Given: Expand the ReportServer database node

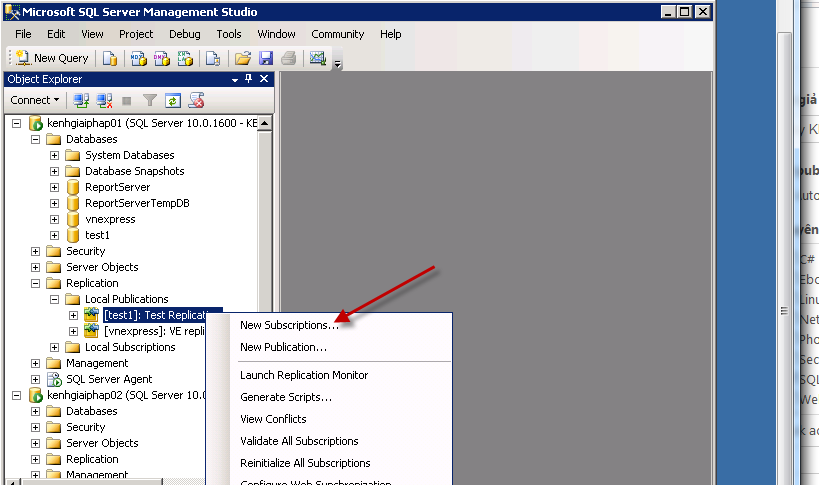Looking at the screenshot, I should click(x=54, y=187).
